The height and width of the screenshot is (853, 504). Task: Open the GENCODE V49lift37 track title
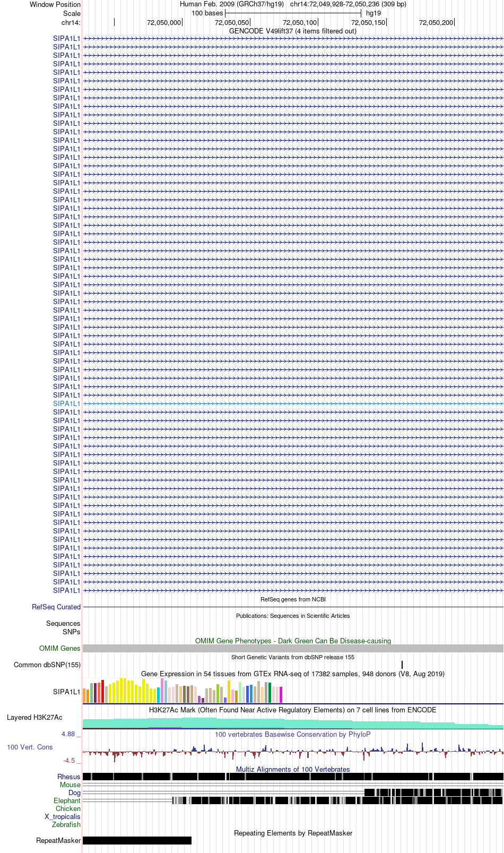293,31
